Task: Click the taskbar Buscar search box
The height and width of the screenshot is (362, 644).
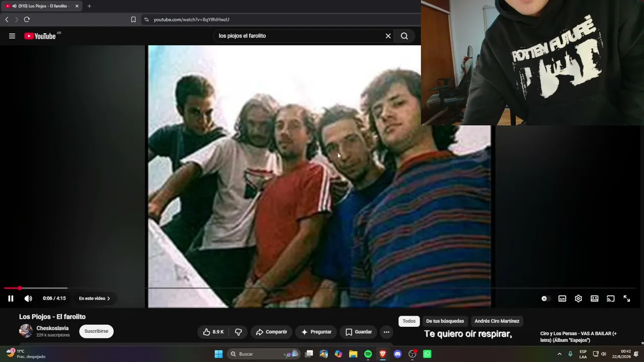Action: (264, 354)
